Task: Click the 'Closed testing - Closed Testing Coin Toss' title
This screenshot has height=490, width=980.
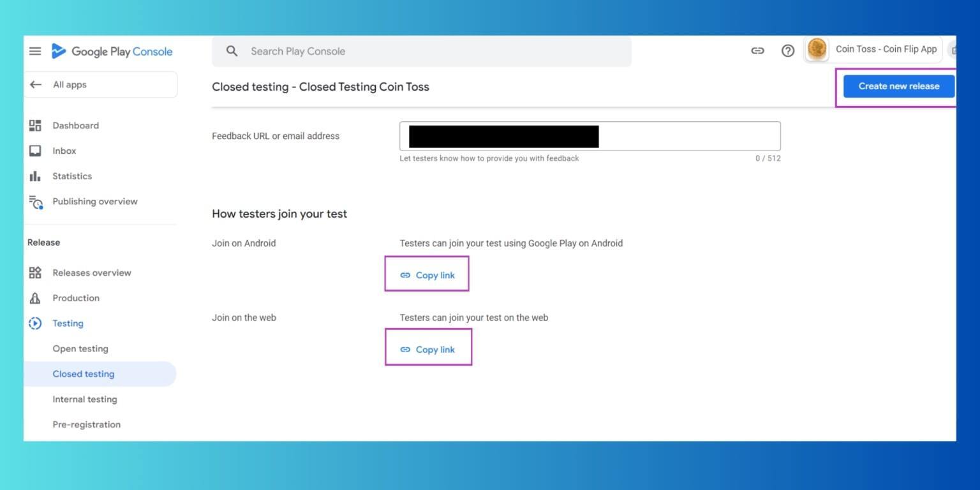Action: (320, 87)
